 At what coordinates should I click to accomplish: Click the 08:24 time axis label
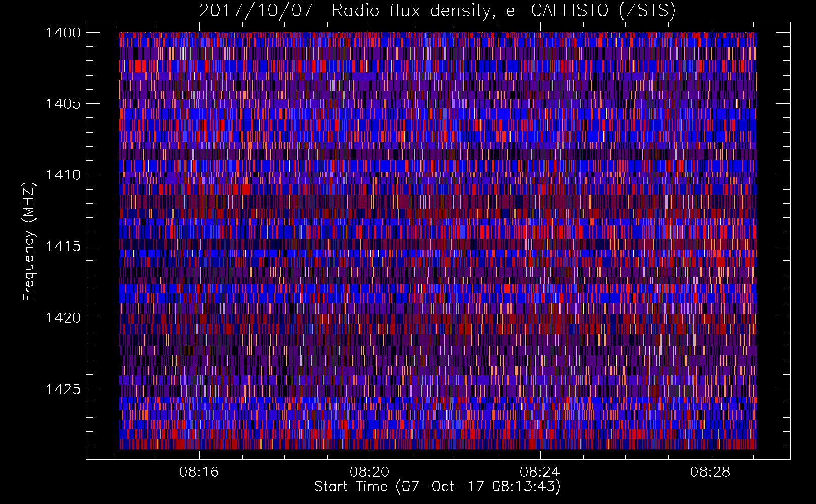(540, 472)
